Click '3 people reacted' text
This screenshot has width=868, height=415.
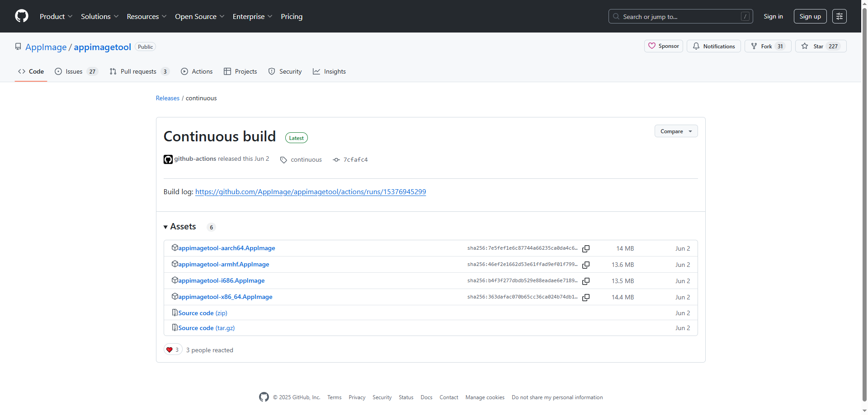[x=210, y=350]
